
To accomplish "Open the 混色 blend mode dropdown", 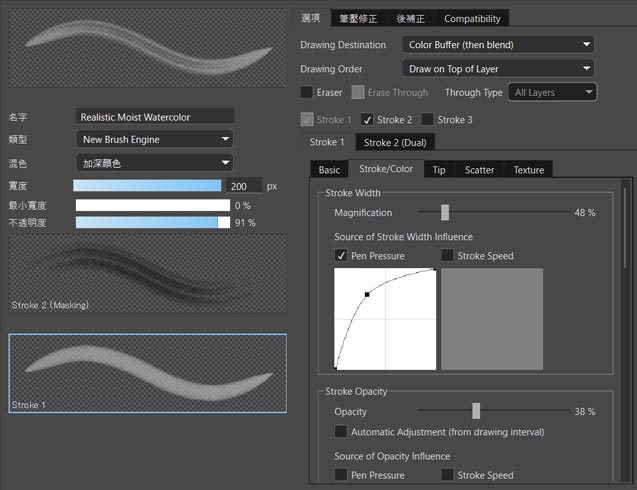I will click(x=155, y=162).
